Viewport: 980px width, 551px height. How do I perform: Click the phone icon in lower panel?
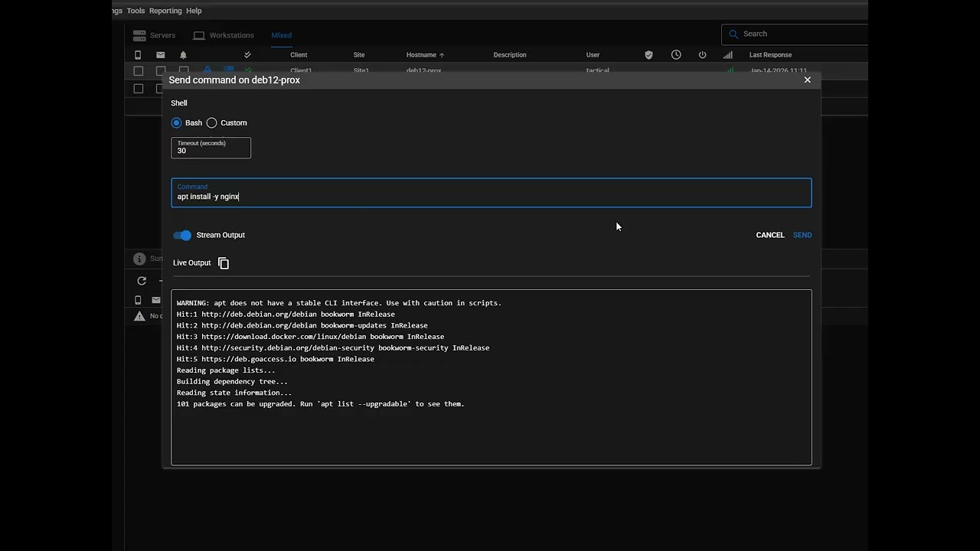coord(138,300)
